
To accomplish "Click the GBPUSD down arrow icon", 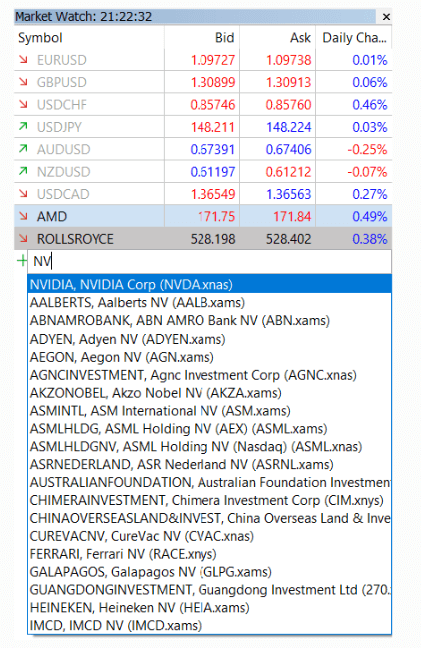I will [23, 82].
